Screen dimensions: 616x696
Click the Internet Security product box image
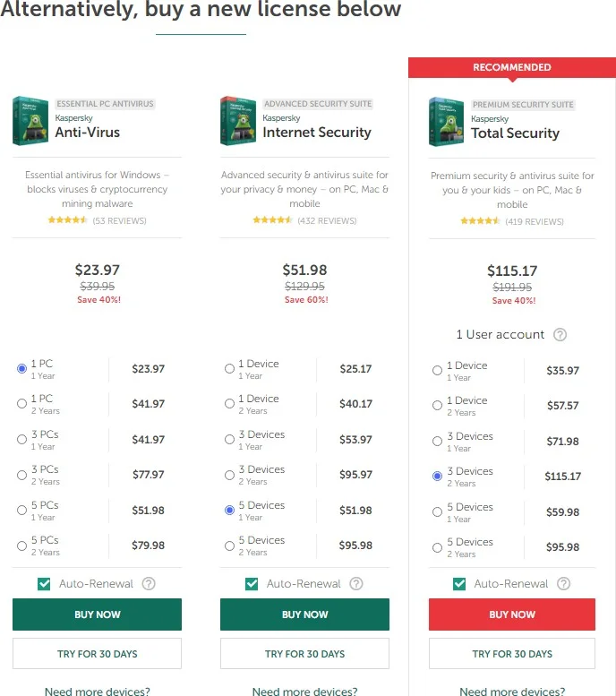(x=238, y=121)
